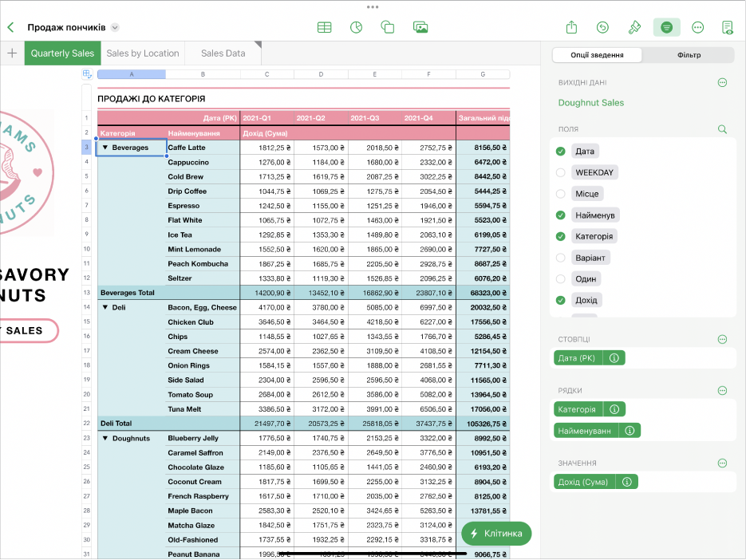Open the chart insert icon
The width and height of the screenshot is (746, 560).
[x=356, y=27]
